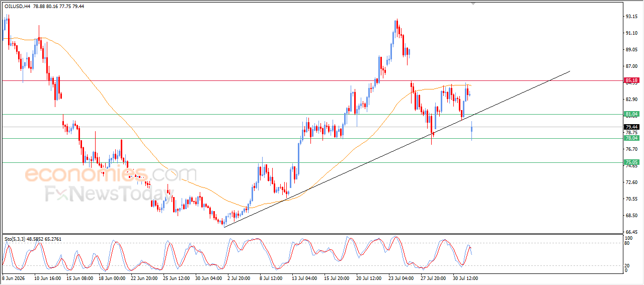Click the FxNewsToday watermark text
The height and width of the screenshot is (285, 644).
105,194
